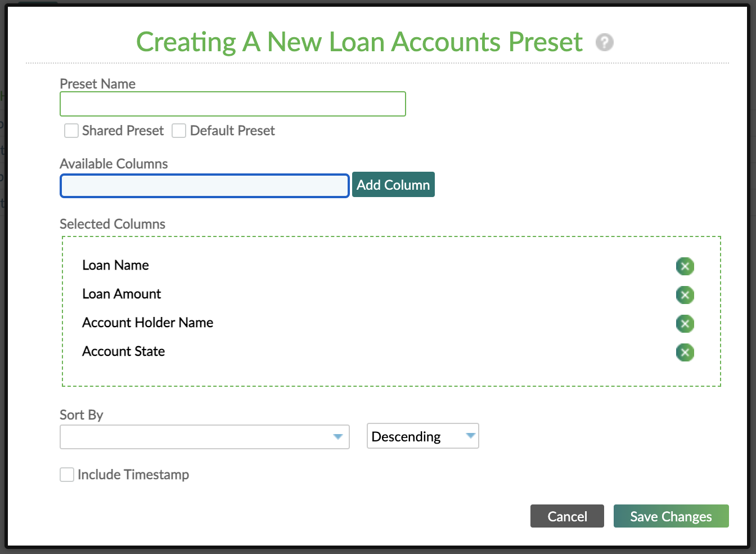Viewport: 756px width, 554px height.
Task: Click the Sort By dropdown arrow
Action: [337, 436]
